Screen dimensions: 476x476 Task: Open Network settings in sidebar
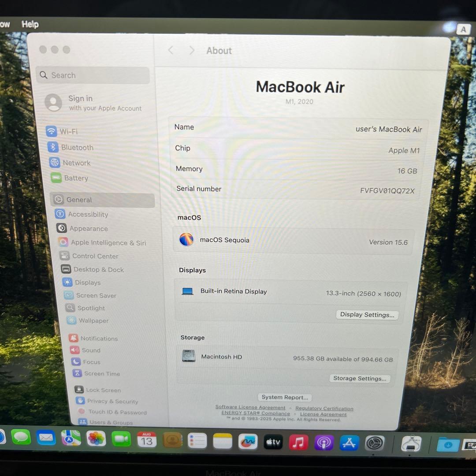click(x=70, y=163)
